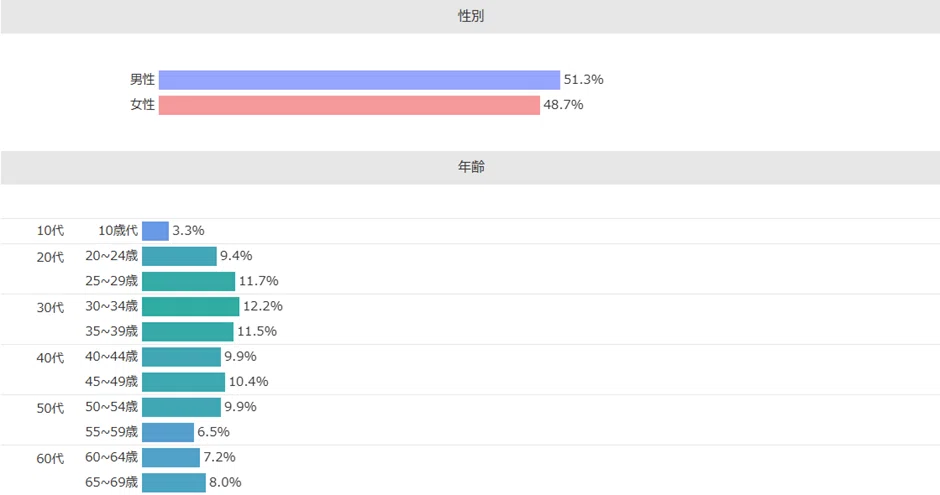Select the 30代 group label
Viewport: 940px width, 495px height.
click(x=50, y=307)
